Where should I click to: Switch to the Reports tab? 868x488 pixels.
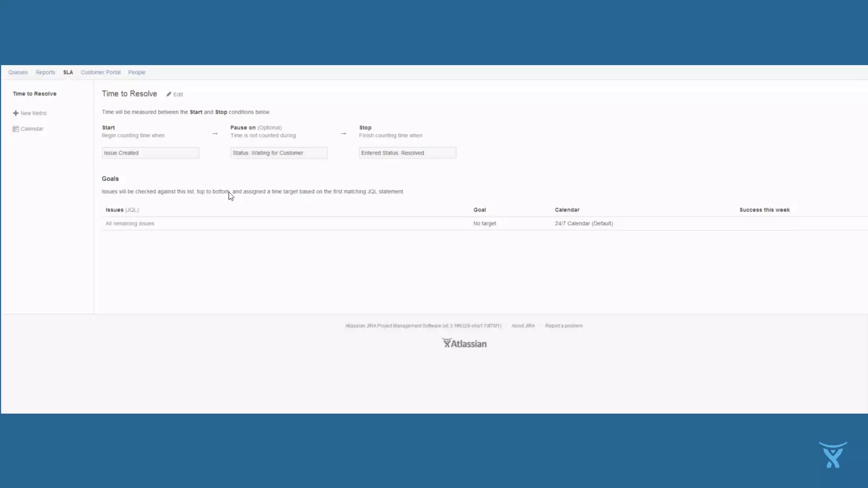pyautogui.click(x=45, y=72)
